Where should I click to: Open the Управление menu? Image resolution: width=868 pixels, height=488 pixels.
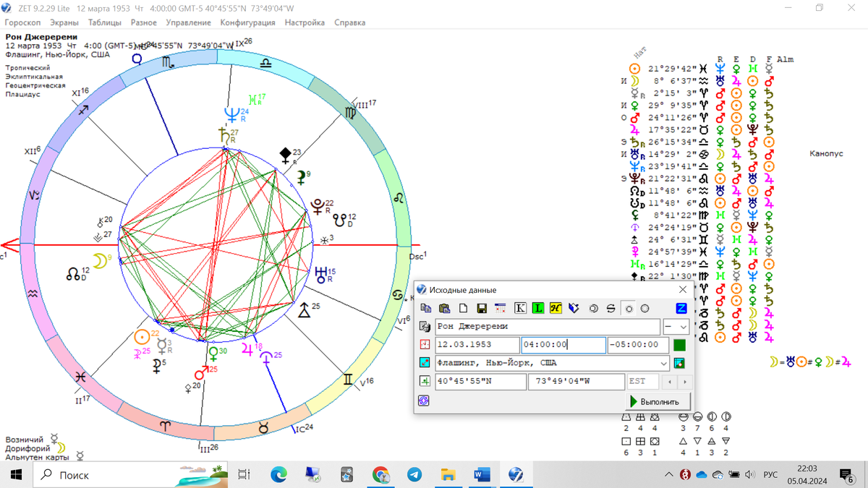point(188,22)
